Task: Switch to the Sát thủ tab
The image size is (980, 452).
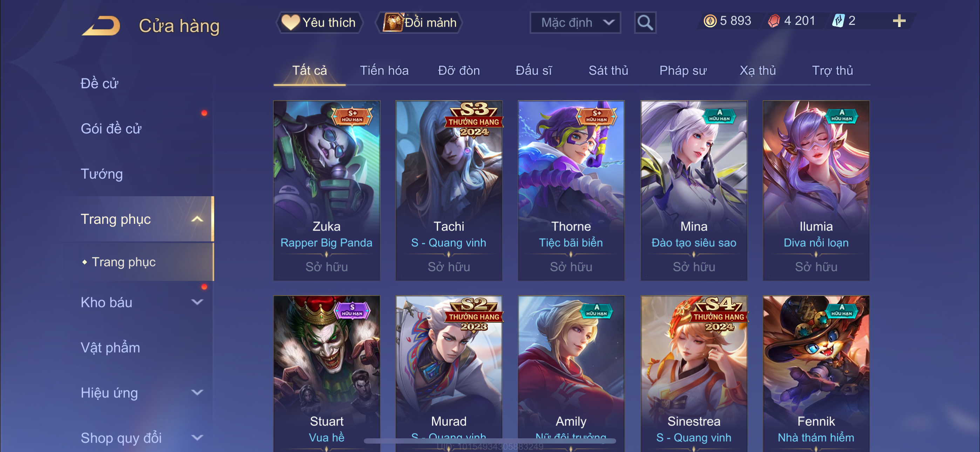Action: [x=608, y=70]
